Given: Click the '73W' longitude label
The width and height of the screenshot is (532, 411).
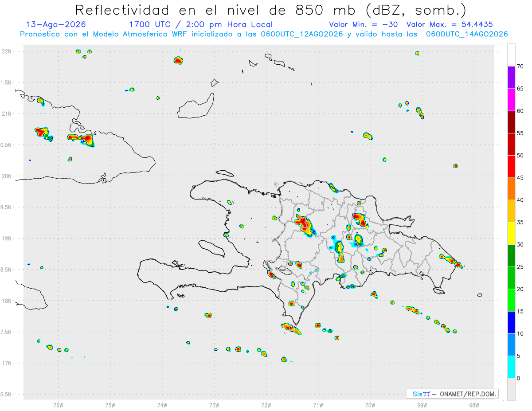Looking at the screenshot, I should coord(214,405).
